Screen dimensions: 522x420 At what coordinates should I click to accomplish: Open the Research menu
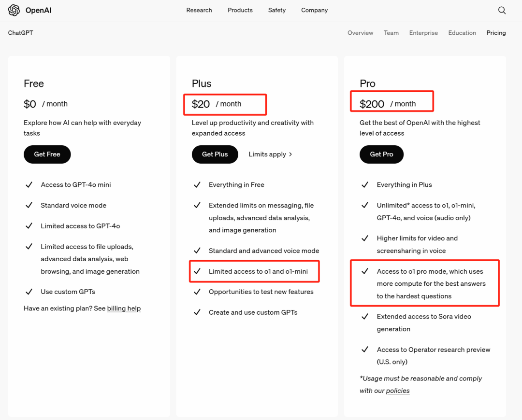coord(199,10)
